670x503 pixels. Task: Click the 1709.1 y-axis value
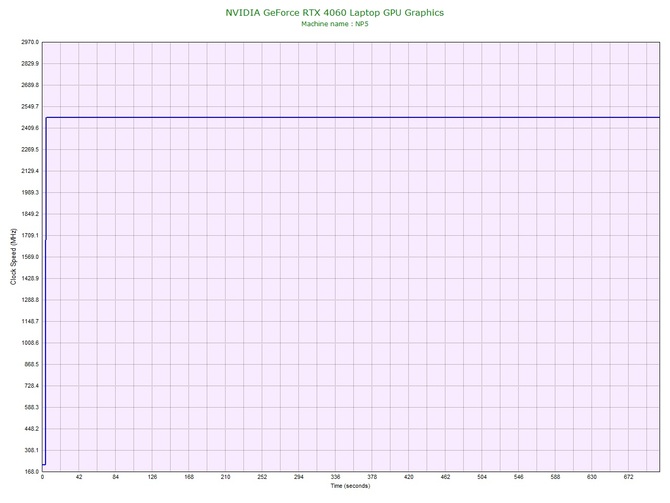(30, 235)
